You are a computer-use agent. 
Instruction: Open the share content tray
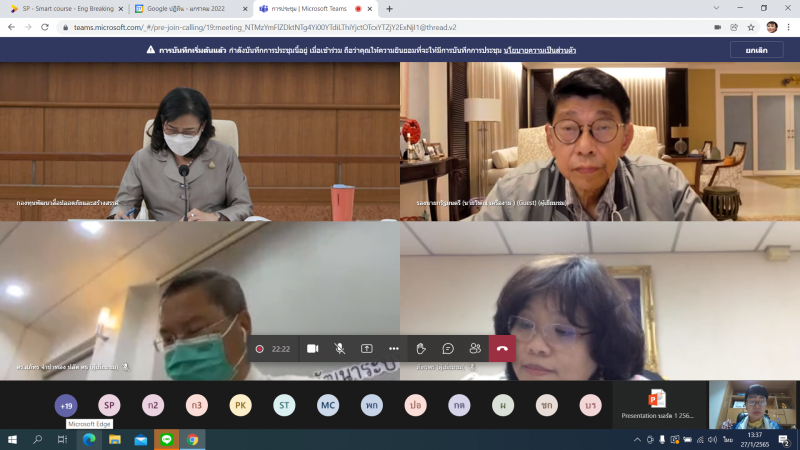pyautogui.click(x=366, y=348)
